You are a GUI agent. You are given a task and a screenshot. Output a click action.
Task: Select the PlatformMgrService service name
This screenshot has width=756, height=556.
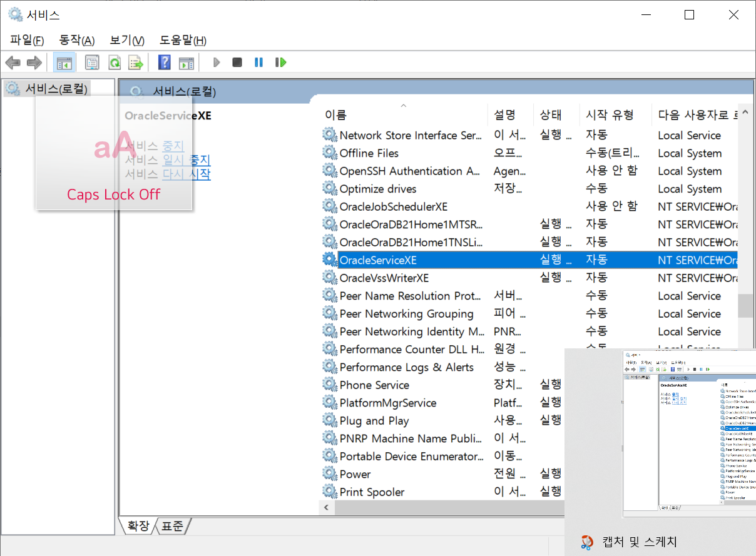coord(388,403)
